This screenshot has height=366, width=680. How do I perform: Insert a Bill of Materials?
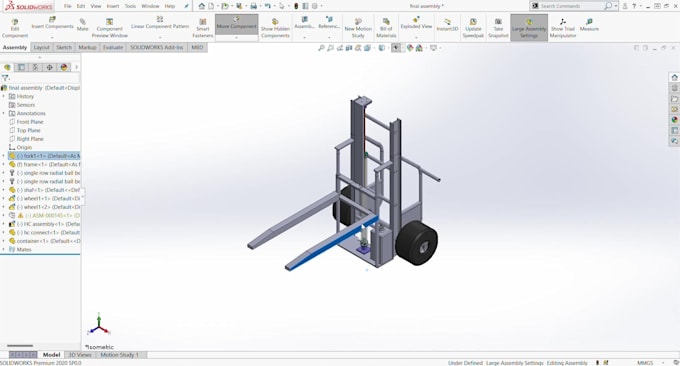click(386, 28)
